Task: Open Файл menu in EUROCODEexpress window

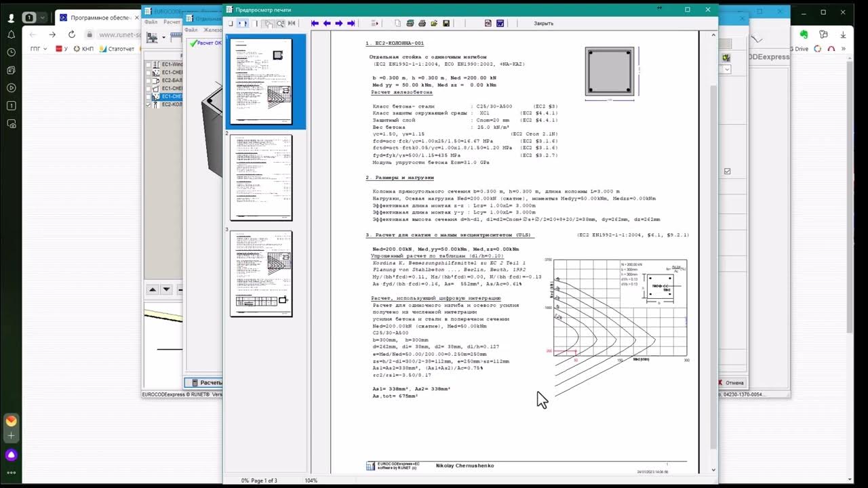Action: point(151,22)
